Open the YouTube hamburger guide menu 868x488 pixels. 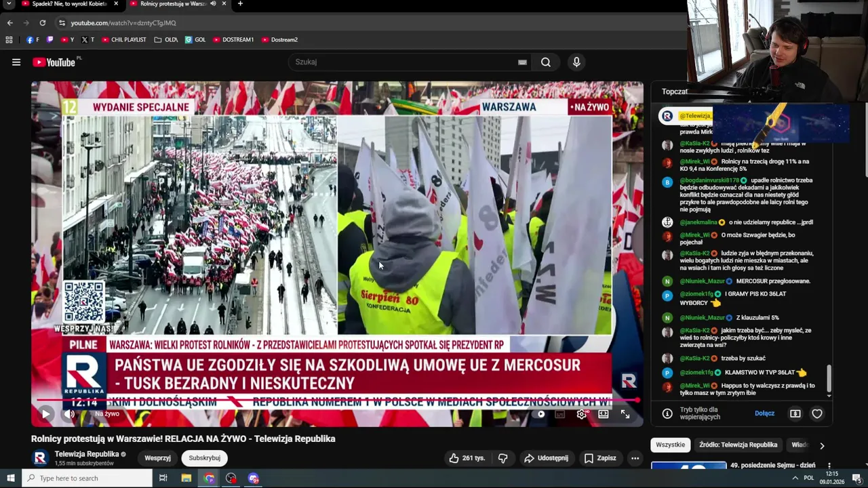pos(16,62)
